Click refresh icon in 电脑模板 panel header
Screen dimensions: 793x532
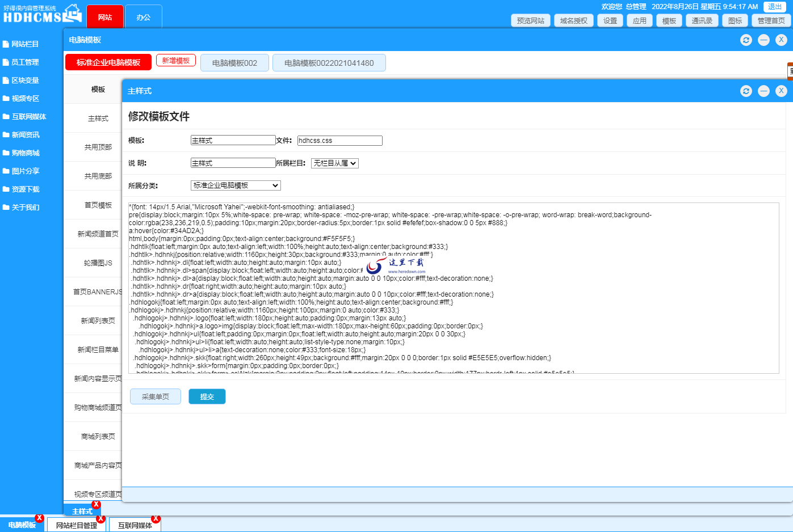click(746, 40)
